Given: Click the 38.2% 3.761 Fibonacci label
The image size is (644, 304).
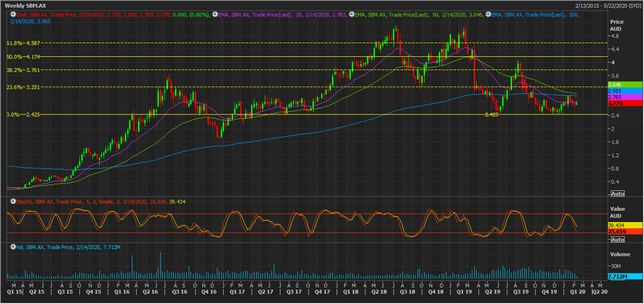Looking at the screenshot, I should pyautogui.click(x=22, y=70).
